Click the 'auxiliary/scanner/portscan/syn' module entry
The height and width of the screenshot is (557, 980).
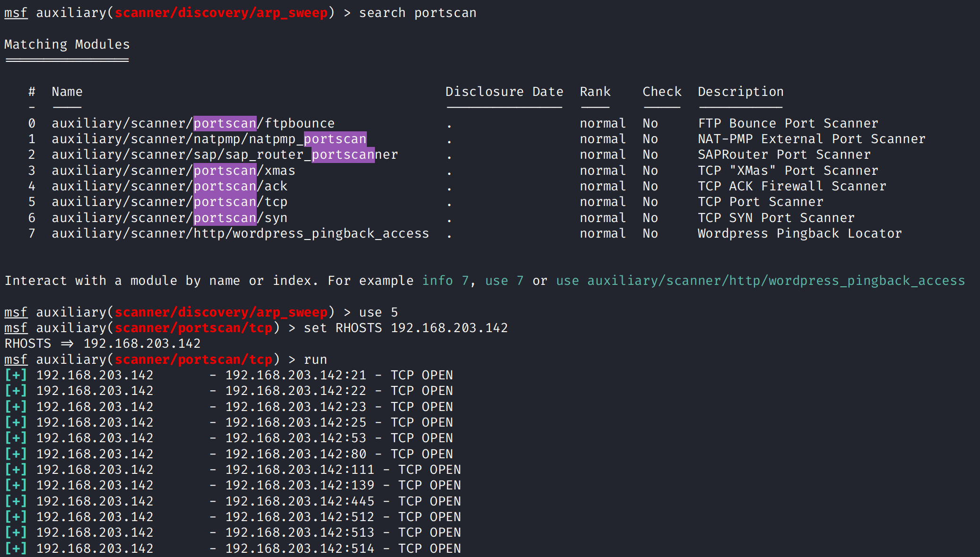click(x=169, y=218)
